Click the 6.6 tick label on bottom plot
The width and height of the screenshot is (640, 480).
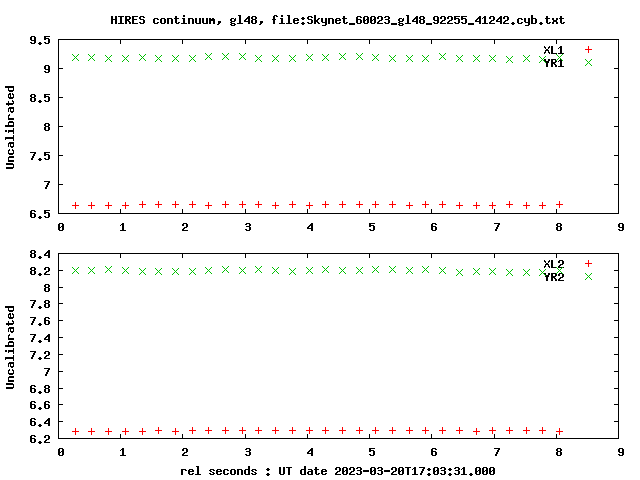40,405
